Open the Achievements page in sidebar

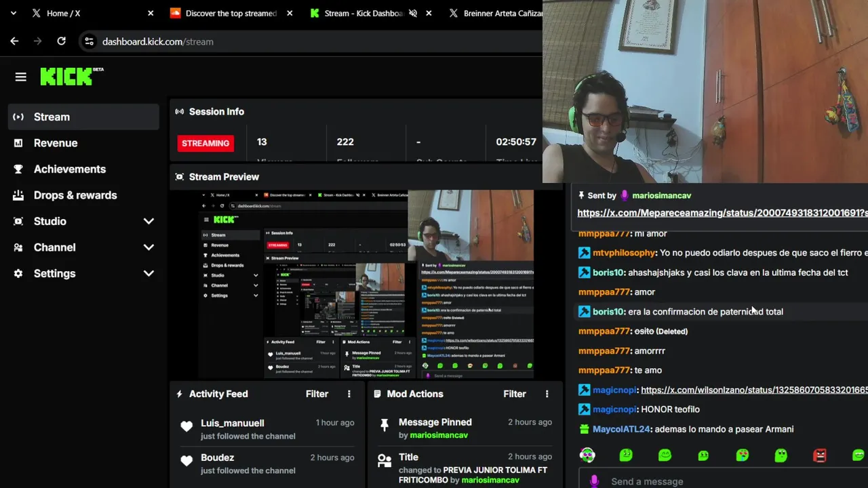84,169
